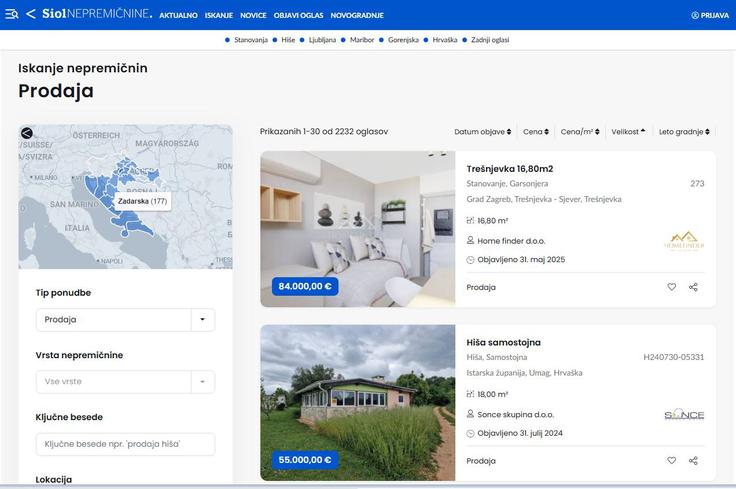Open the Trešnjevka bedroom listing photo

[x=358, y=229]
